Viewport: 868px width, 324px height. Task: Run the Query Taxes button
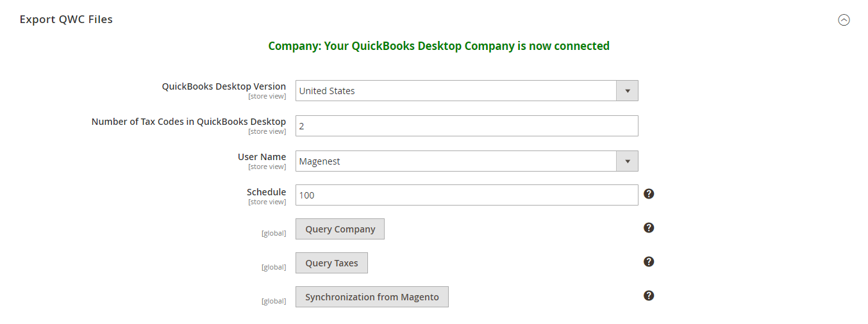tap(331, 263)
